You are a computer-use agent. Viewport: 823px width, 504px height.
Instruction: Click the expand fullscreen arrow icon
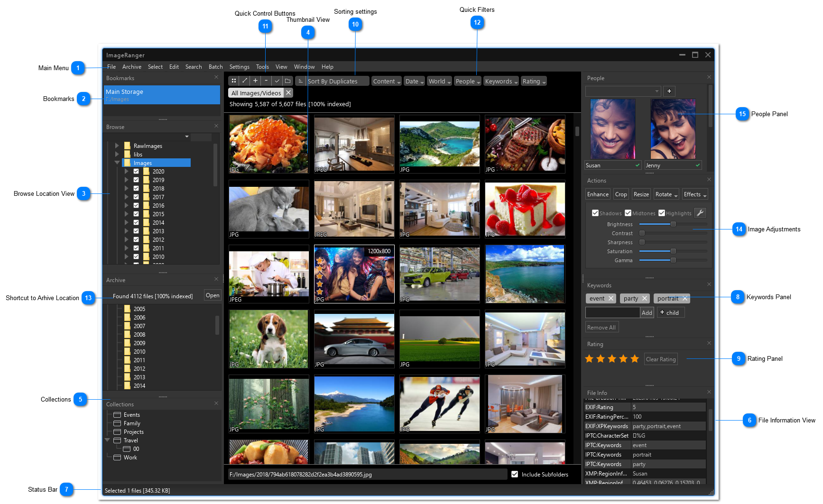click(244, 81)
